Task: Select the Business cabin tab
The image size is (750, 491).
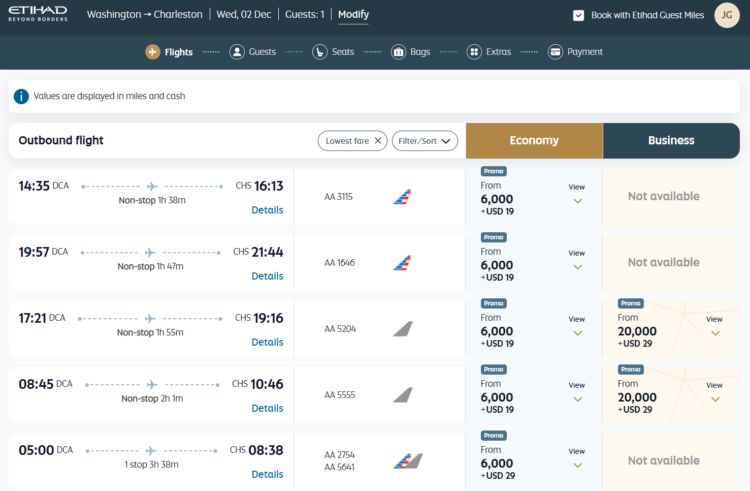Action: pos(671,141)
